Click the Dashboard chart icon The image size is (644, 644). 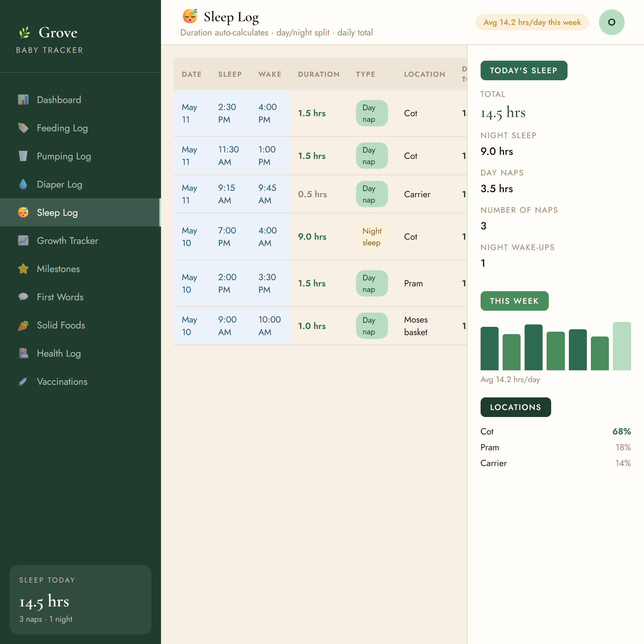pos(23,100)
